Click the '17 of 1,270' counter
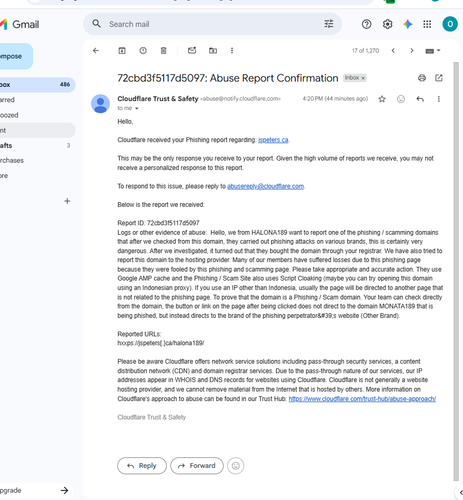463x500 pixels. tap(365, 51)
